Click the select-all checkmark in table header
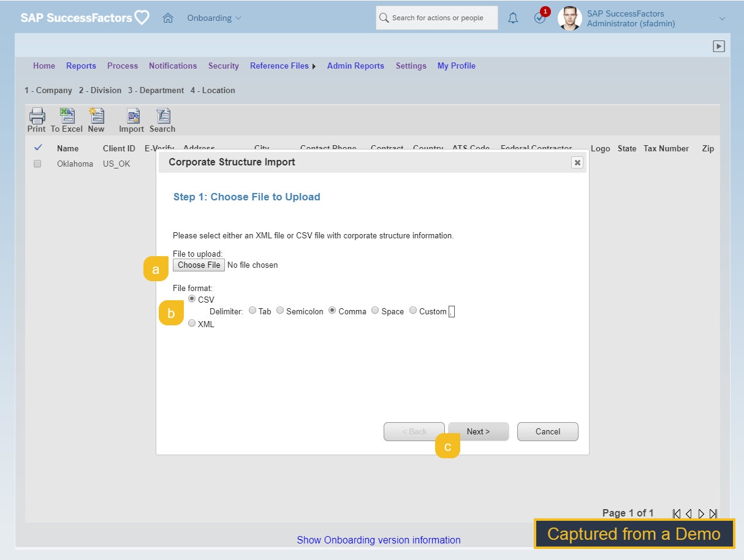This screenshot has width=744, height=560. pos(38,148)
